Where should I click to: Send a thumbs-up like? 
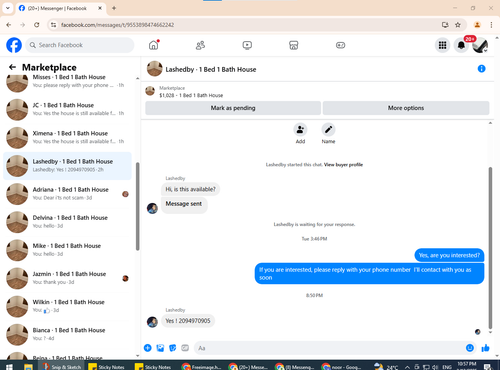486,348
